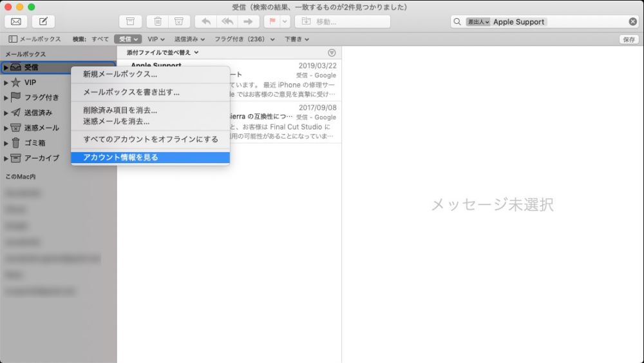Expand the フラグ付き disclosure triangle
This screenshot has width=644, height=363.
coord(6,98)
